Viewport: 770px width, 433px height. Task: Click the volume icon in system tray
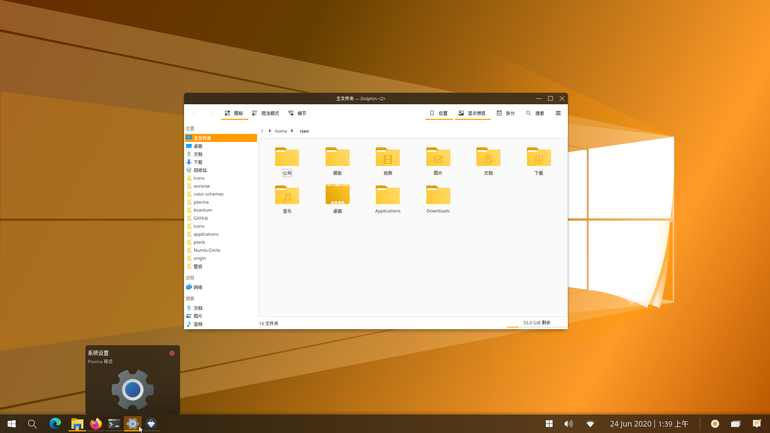click(x=568, y=424)
